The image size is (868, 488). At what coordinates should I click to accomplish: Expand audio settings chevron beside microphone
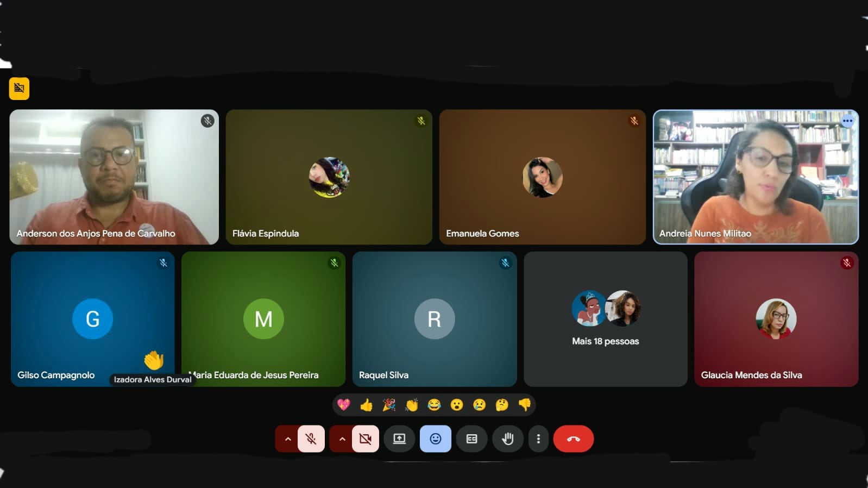pos(287,439)
